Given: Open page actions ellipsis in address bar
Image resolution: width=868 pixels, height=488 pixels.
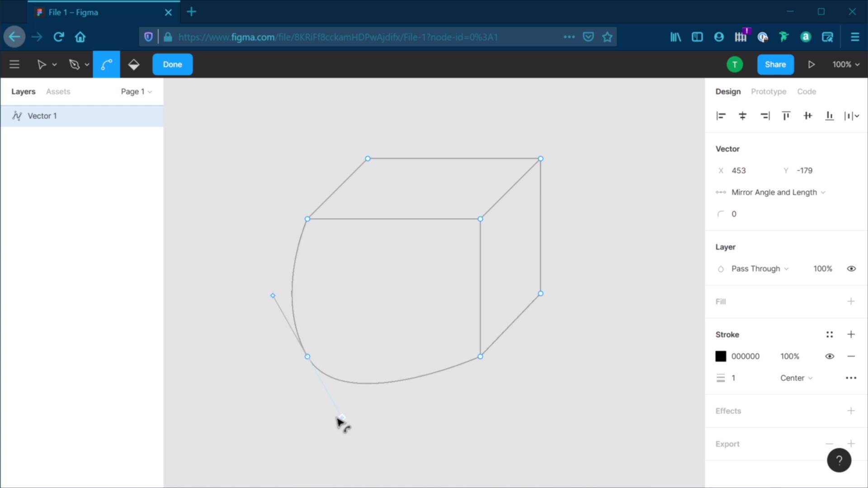Looking at the screenshot, I should tap(569, 37).
